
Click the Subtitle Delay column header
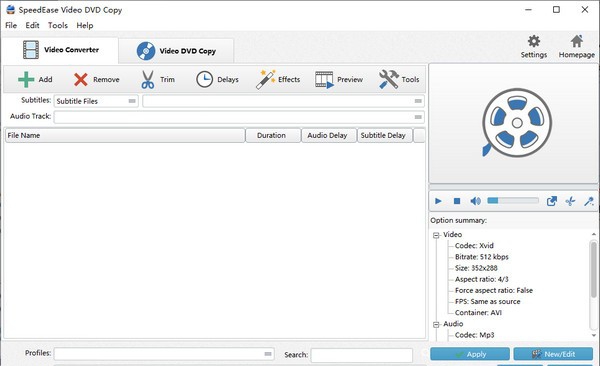pyautogui.click(x=385, y=136)
